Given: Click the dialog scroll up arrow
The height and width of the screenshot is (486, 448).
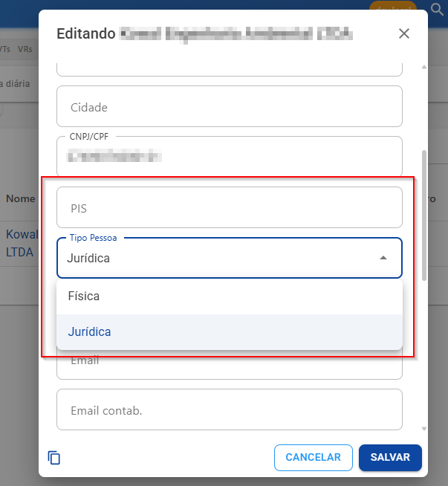Looking at the screenshot, I should pos(424,67).
